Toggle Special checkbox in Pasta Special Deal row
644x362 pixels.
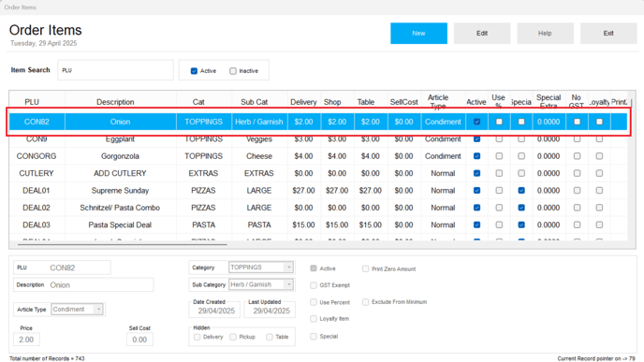click(x=521, y=224)
